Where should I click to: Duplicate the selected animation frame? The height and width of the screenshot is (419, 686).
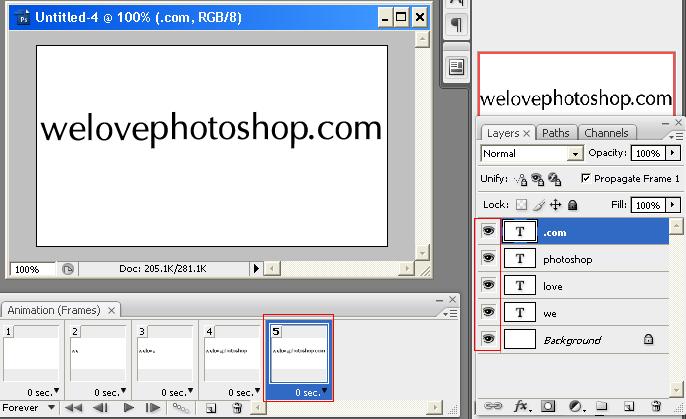[x=211, y=409]
